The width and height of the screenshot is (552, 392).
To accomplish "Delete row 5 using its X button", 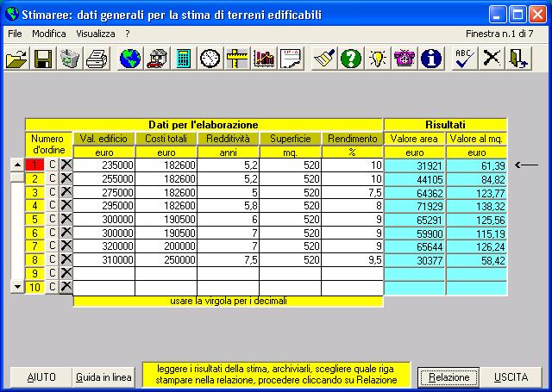I will [66, 219].
